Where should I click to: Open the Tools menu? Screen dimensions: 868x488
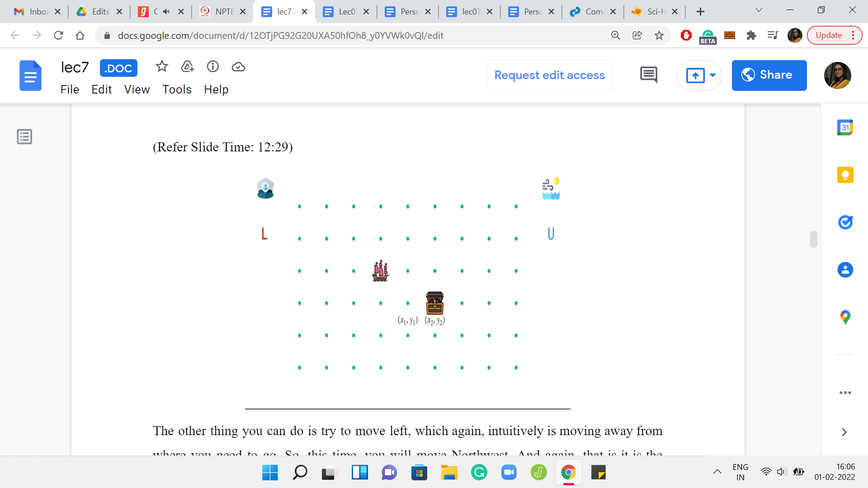(x=177, y=89)
